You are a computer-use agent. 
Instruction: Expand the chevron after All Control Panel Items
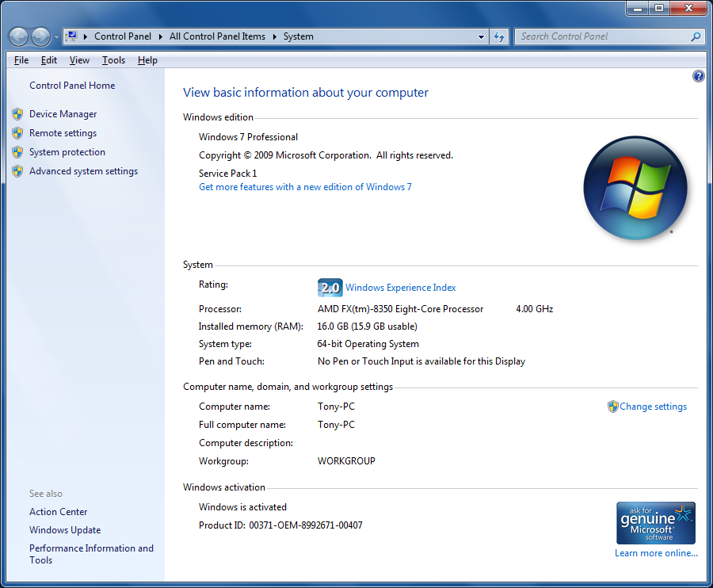tap(275, 36)
